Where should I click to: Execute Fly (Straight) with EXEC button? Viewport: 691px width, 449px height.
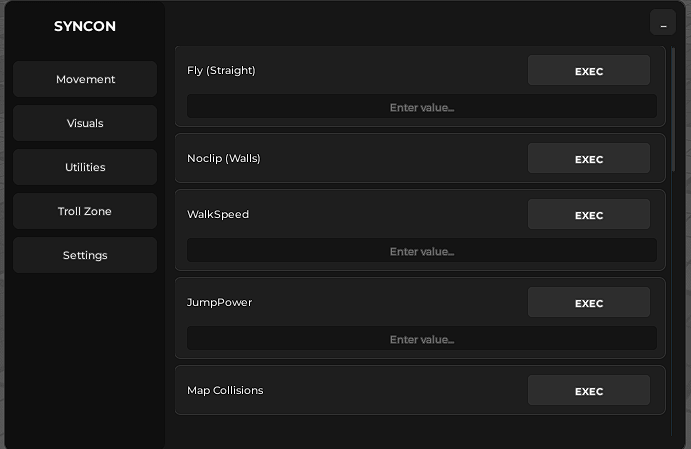pos(589,71)
